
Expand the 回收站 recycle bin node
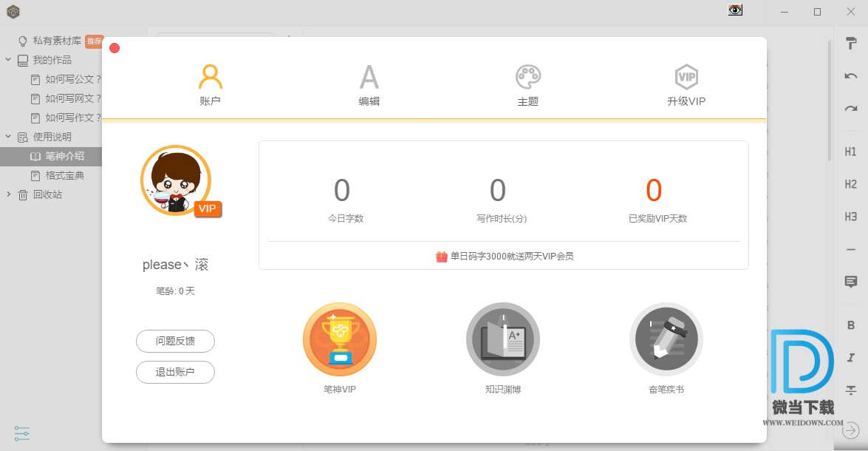(8, 194)
